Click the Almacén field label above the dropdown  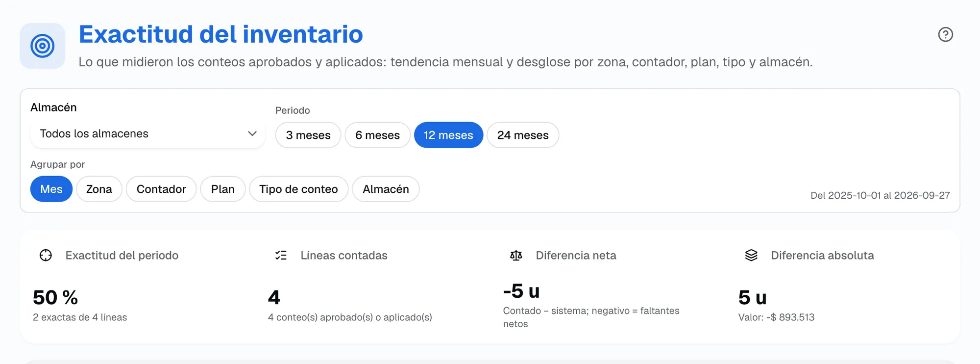coord(53,107)
